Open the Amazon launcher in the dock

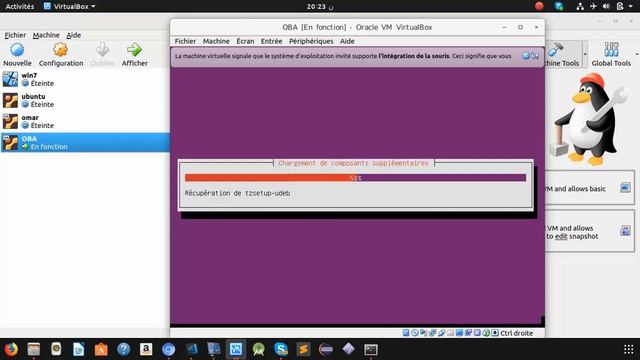[x=146, y=349]
